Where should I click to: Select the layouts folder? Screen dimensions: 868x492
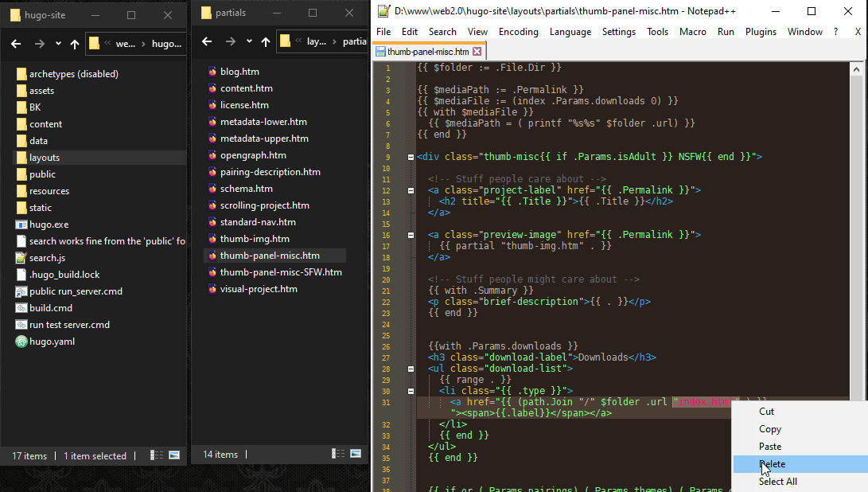(x=45, y=158)
